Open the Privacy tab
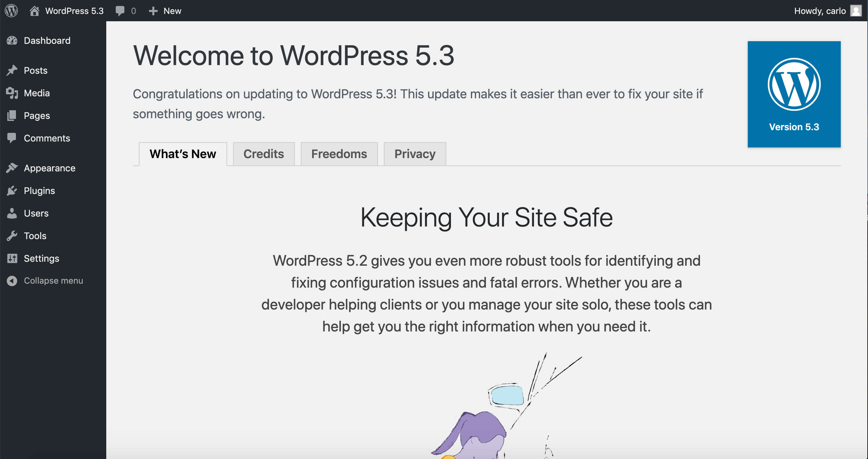This screenshot has width=868, height=459. [415, 154]
